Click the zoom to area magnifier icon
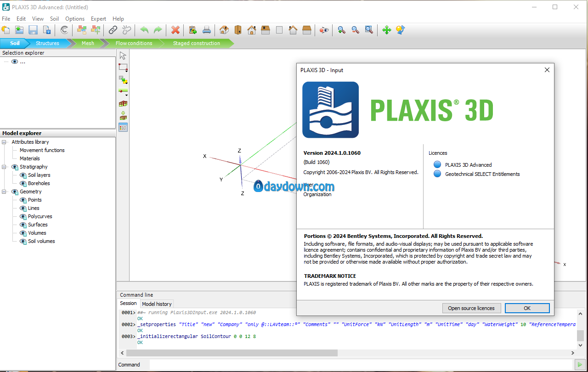 (x=369, y=30)
